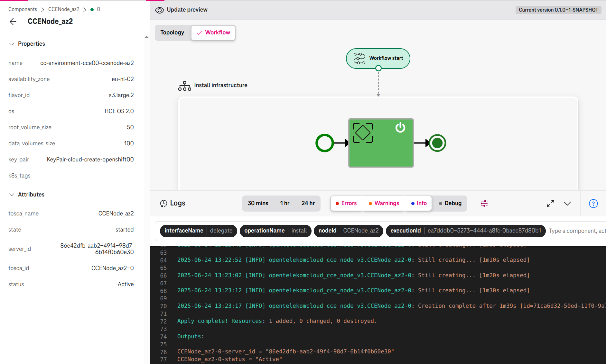606x364 pixels.
Task: Expand logs panel with diagonal arrows icon
Action: [550, 203]
